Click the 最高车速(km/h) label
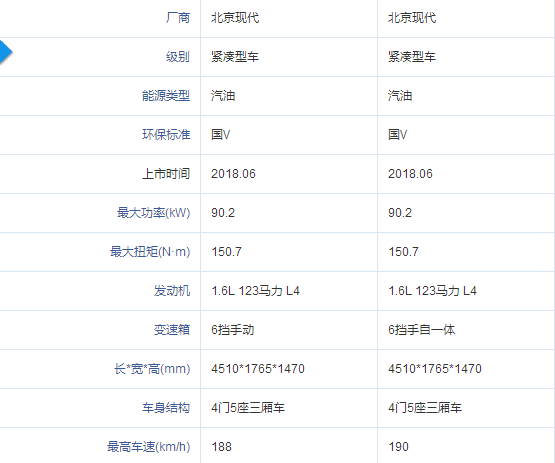The image size is (555, 463). [x=149, y=447]
